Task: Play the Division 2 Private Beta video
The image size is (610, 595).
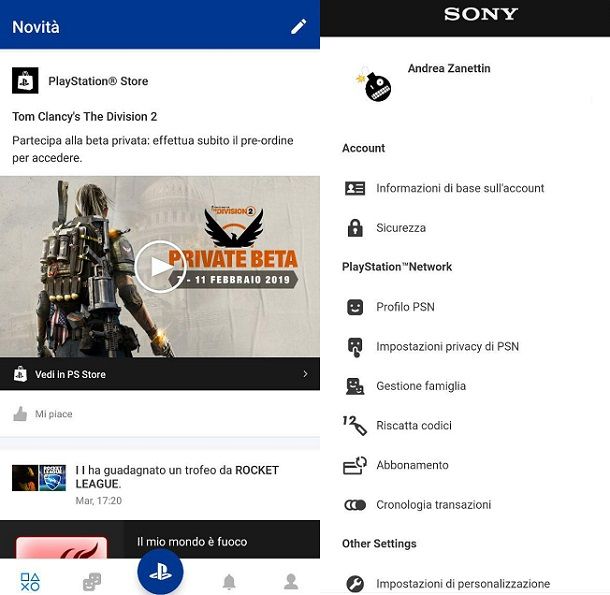Action: click(160, 267)
